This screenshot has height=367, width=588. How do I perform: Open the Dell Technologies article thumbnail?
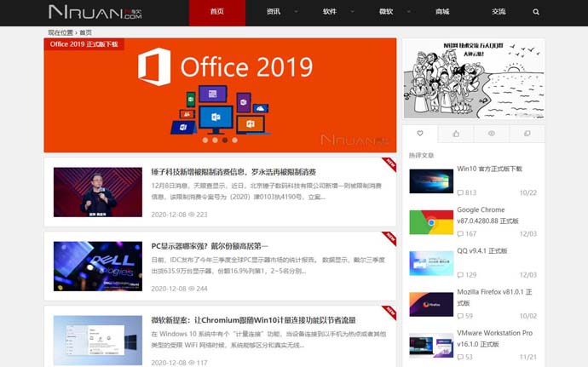click(98, 267)
